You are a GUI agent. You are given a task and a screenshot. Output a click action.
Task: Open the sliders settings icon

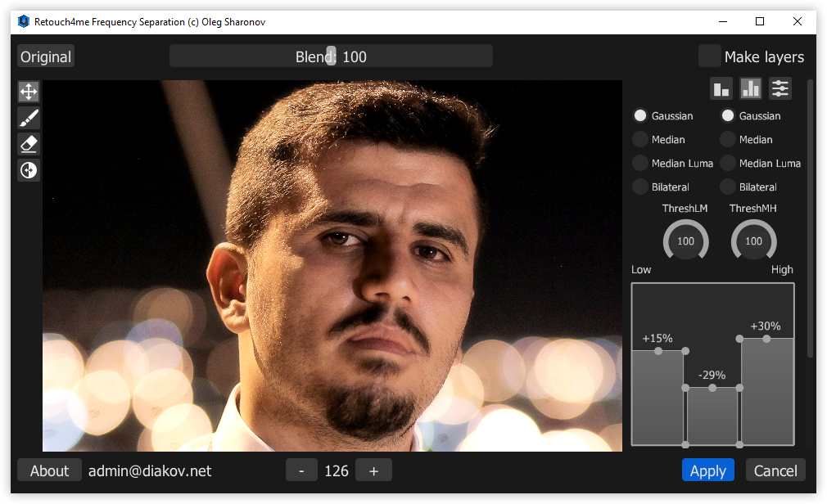(780, 88)
